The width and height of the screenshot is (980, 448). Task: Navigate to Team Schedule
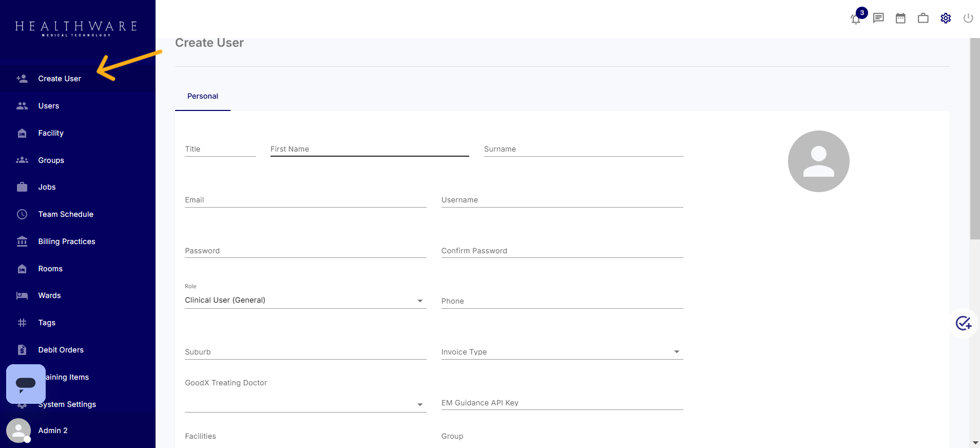coord(66,214)
